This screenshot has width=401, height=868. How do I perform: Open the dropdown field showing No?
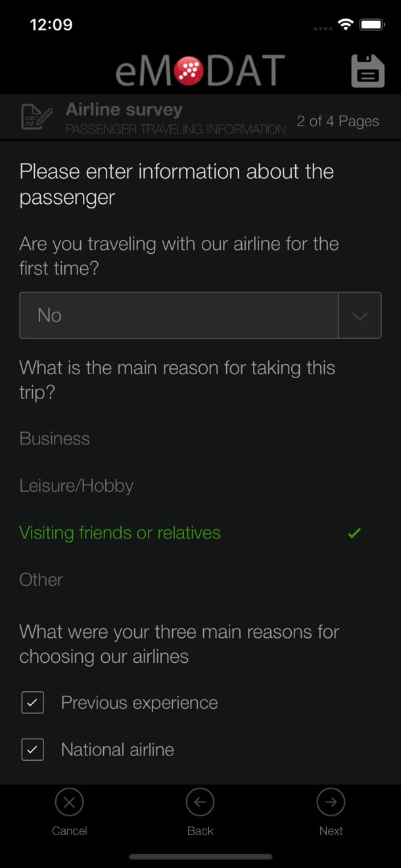[200, 316]
